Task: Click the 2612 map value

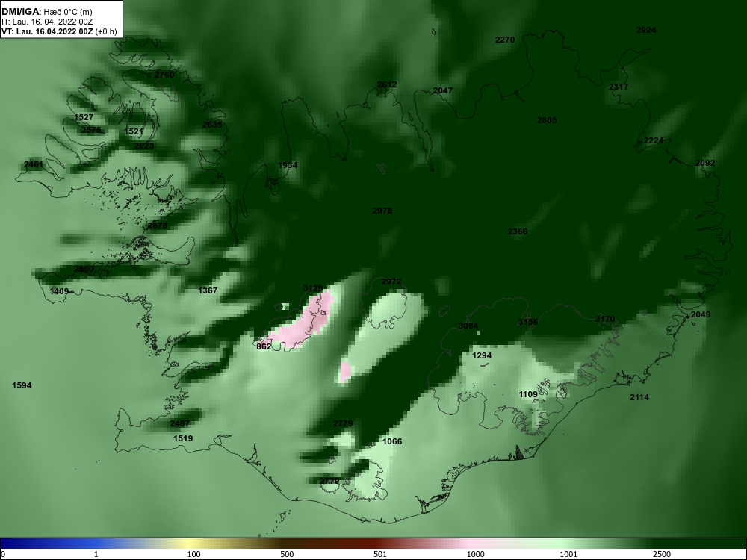Action: [x=387, y=85]
